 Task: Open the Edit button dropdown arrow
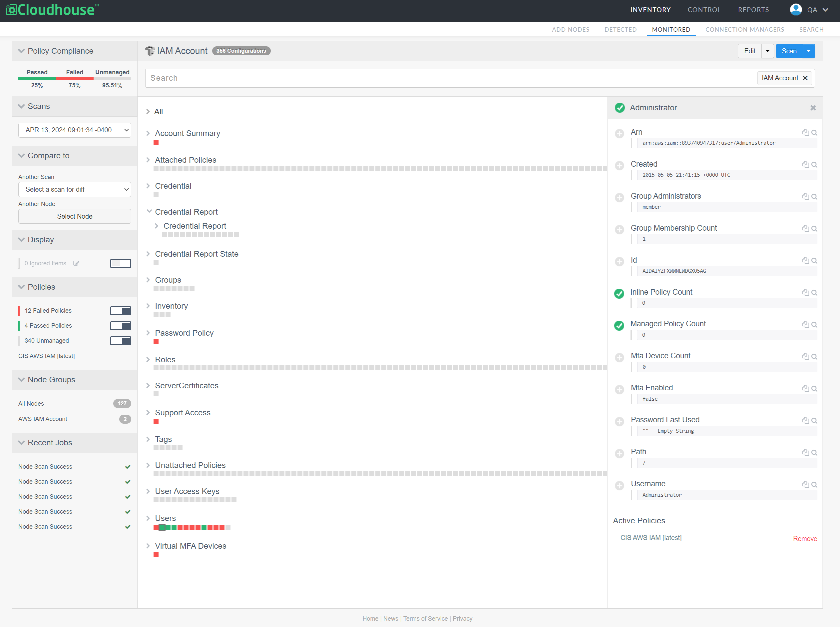coord(767,51)
